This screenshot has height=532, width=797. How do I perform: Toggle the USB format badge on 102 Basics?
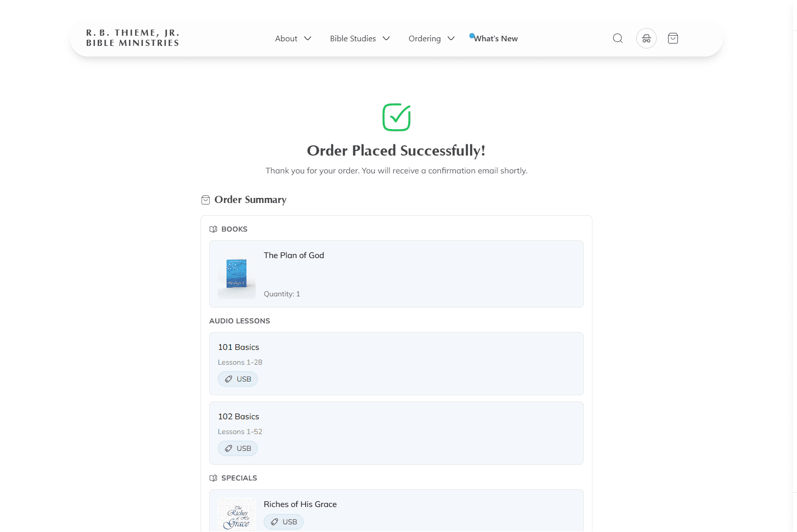(238, 448)
